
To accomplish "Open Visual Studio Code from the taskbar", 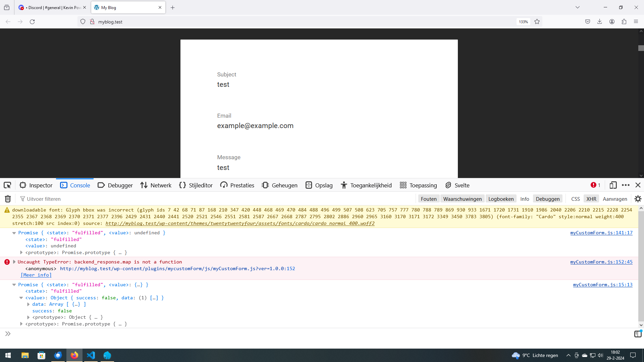I will click(91, 355).
